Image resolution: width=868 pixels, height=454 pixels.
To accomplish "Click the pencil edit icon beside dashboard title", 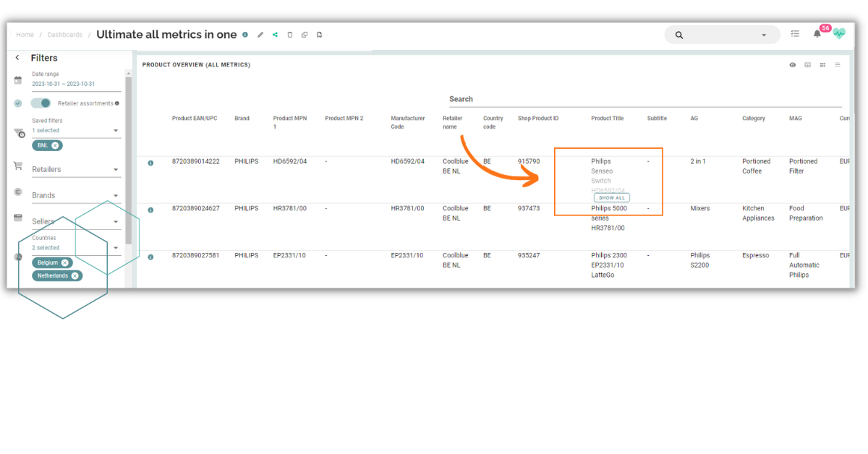I will tap(260, 35).
